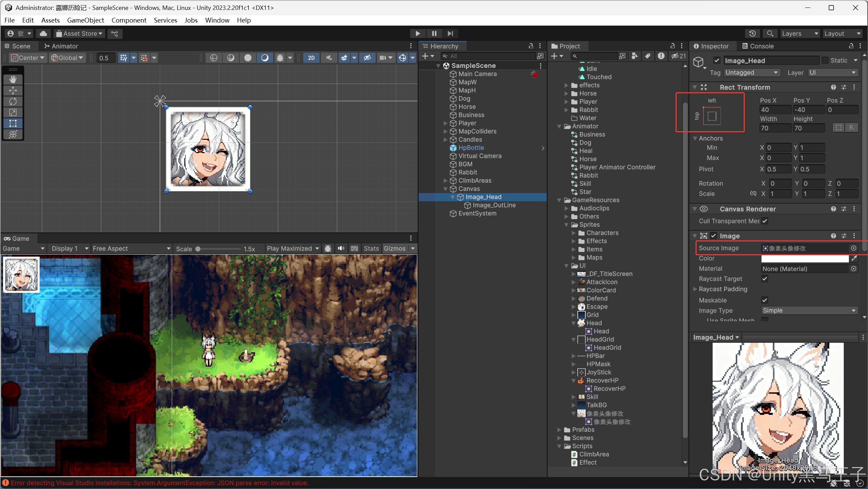Select the Rotate tool
868x489 pixels.
[x=13, y=101]
